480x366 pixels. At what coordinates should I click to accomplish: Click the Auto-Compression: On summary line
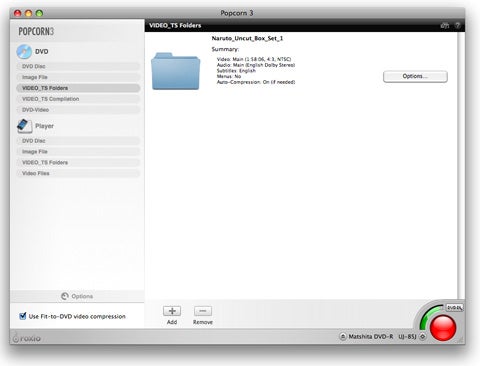coord(256,82)
